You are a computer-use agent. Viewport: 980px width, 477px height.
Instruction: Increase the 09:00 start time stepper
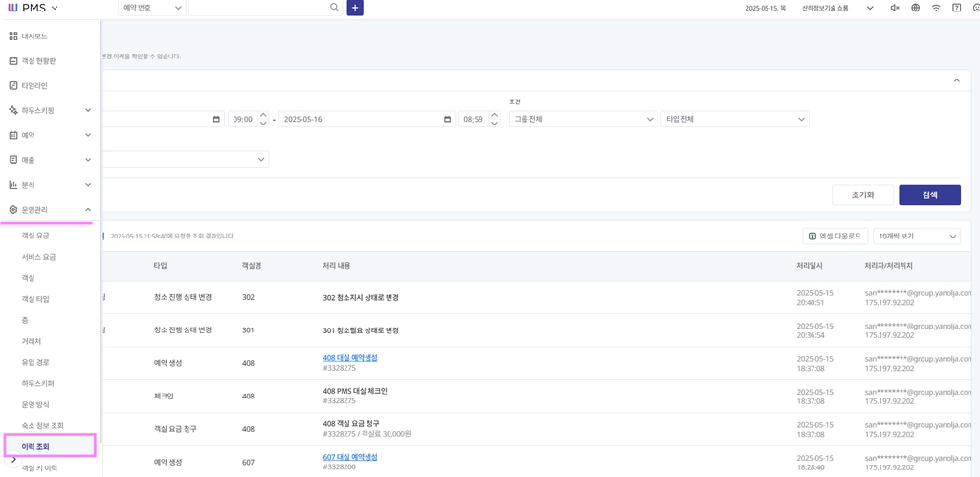click(263, 115)
